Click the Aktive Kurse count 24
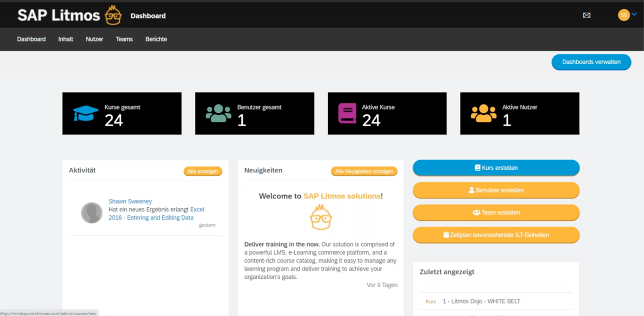 (x=371, y=121)
